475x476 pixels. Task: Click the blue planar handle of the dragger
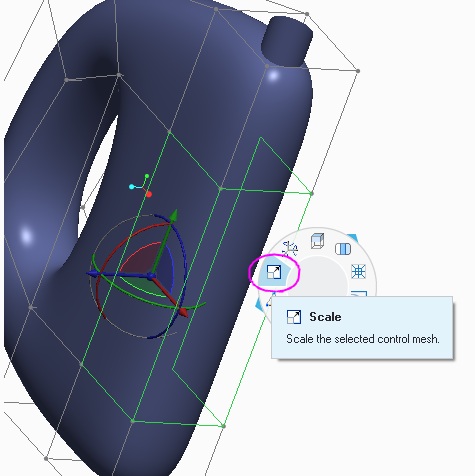tap(165, 269)
